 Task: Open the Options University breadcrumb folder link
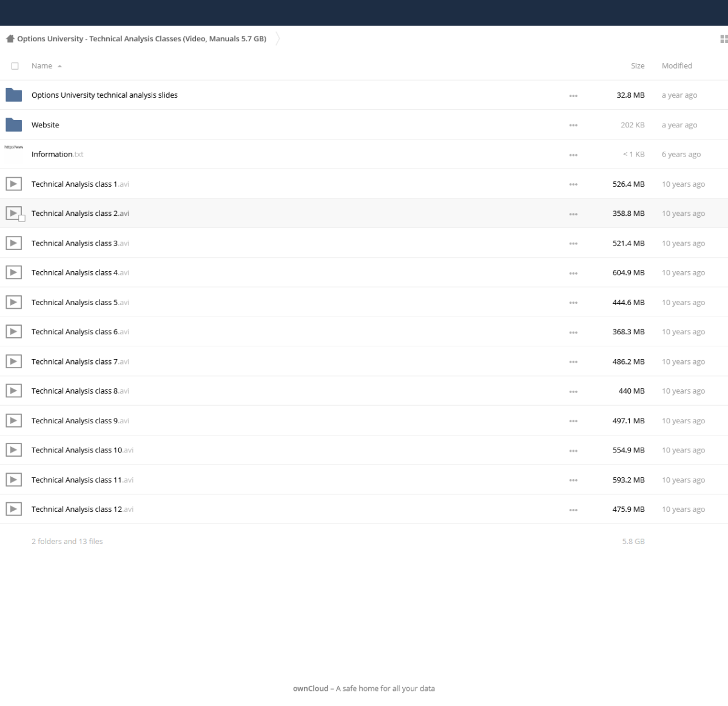click(x=141, y=39)
